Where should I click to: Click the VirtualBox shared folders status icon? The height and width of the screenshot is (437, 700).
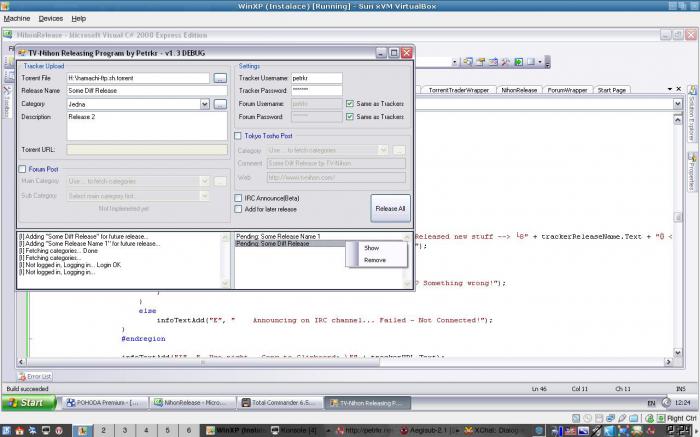(x=633, y=418)
